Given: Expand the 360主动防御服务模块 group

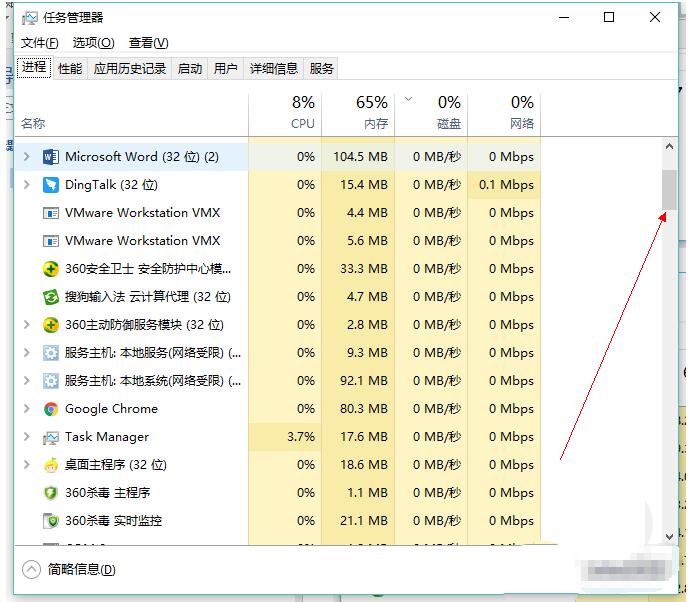Looking at the screenshot, I should (x=26, y=325).
